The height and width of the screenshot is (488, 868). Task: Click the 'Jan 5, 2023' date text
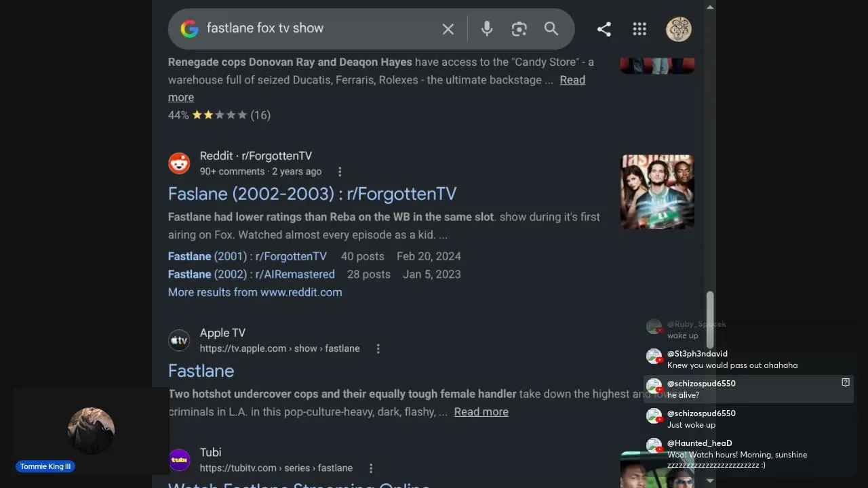click(432, 274)
